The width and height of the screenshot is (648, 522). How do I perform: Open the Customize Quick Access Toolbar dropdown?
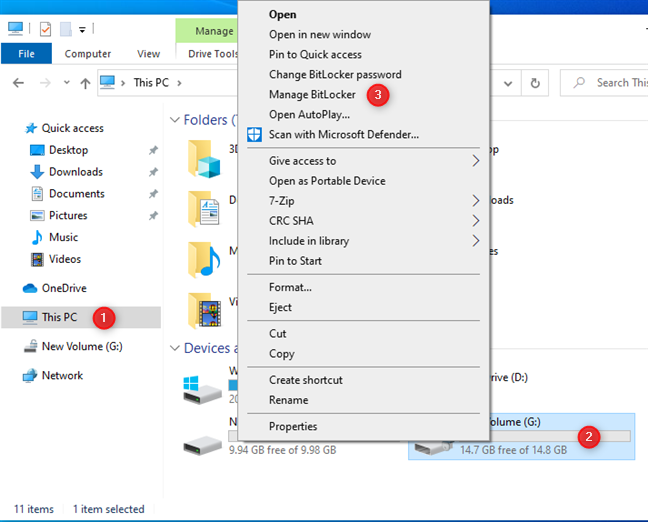[82, 29]
